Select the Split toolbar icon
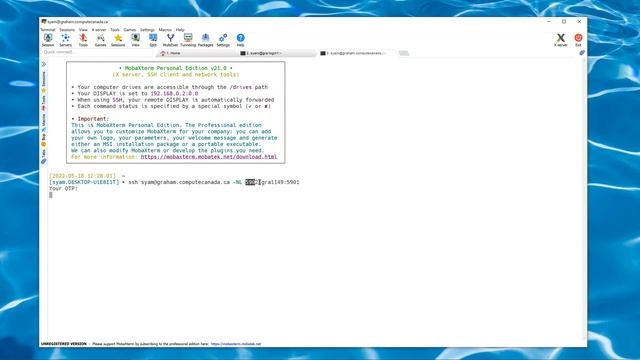The height and width of the screenshot is (360, 640). point(153,40)
